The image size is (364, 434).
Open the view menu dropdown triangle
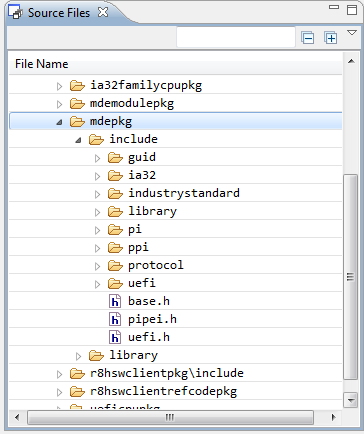tap(352, 33)
